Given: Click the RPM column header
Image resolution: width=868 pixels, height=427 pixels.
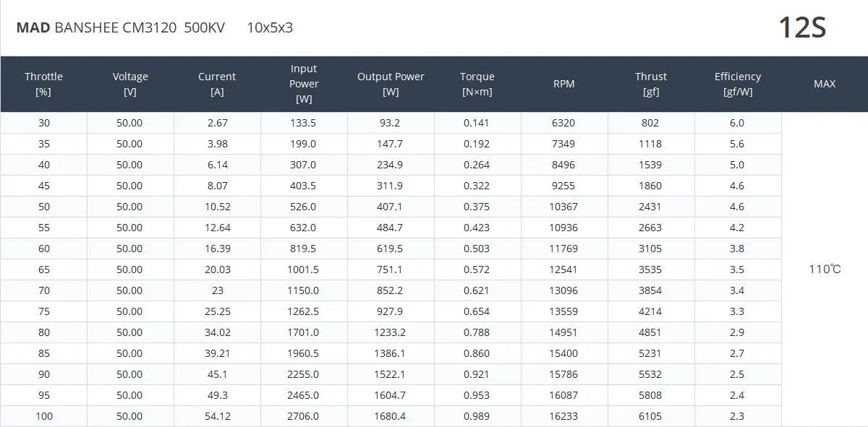Looking at the screenshot, I should tap(564, 84).
